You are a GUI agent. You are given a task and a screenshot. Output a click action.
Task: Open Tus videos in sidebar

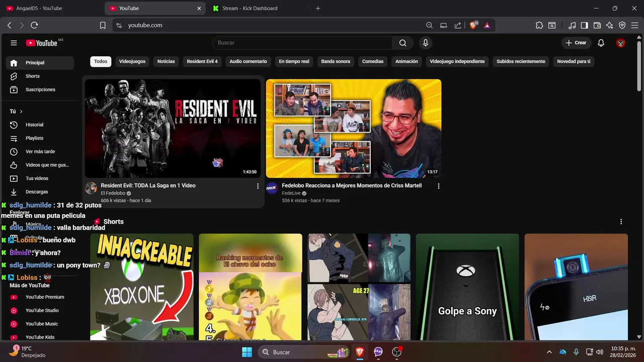[x=40, y=178]
